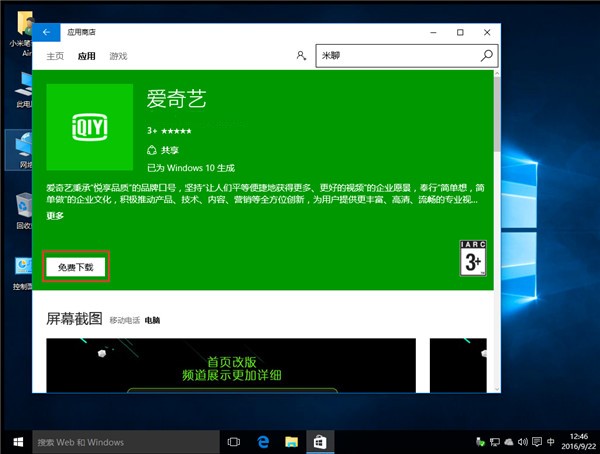Show 电脑 screenshots

pyautogui.click(x=152, y=320)
